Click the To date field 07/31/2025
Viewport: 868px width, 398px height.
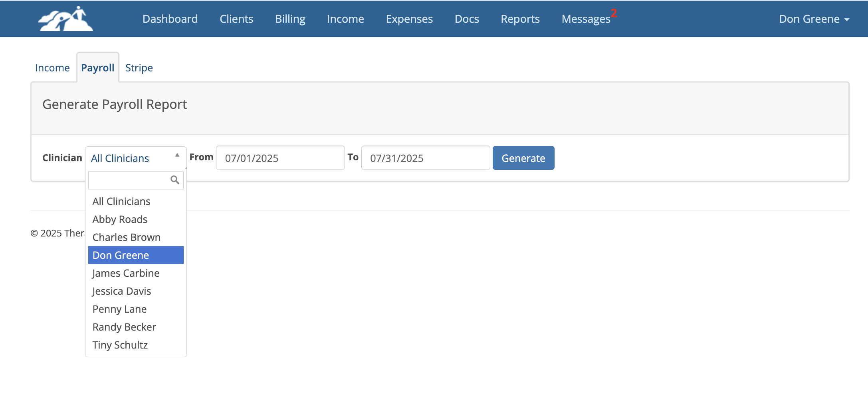pyautogui.click(x=426, y=158)
